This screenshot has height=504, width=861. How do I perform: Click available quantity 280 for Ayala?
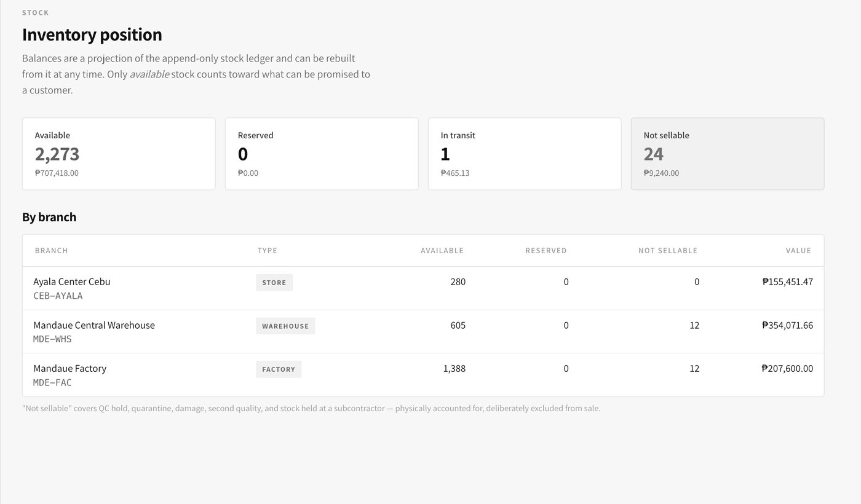458,282
